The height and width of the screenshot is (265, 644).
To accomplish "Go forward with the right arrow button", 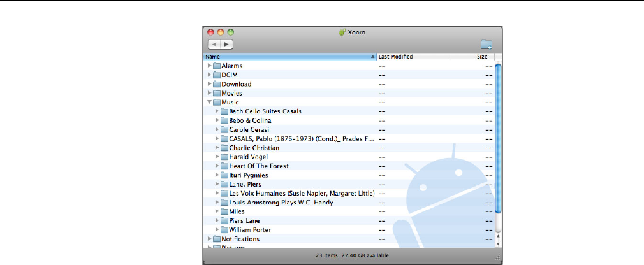I will click(227, 44).
